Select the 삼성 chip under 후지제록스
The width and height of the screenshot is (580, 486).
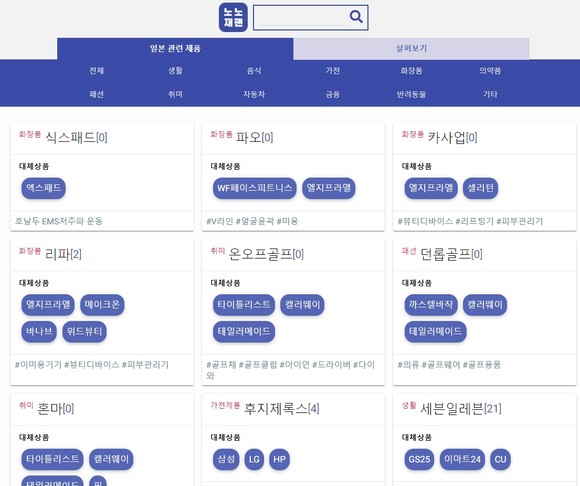click(226, 459)
